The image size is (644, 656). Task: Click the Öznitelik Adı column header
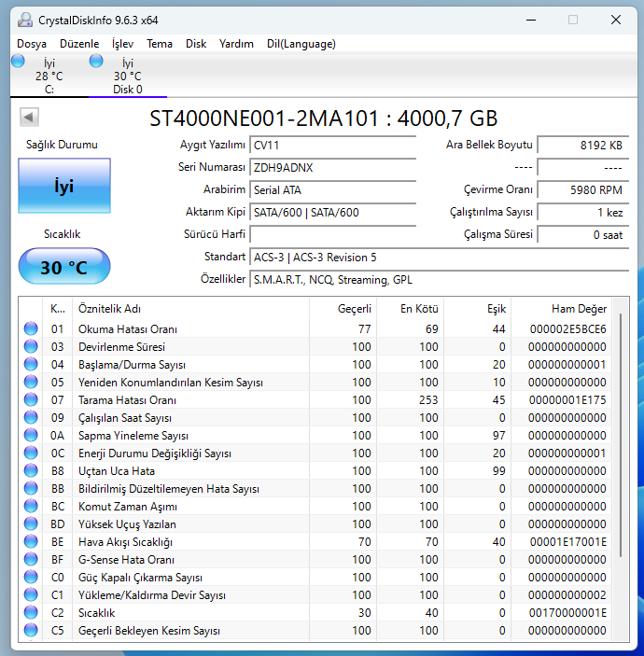point(190,309)
